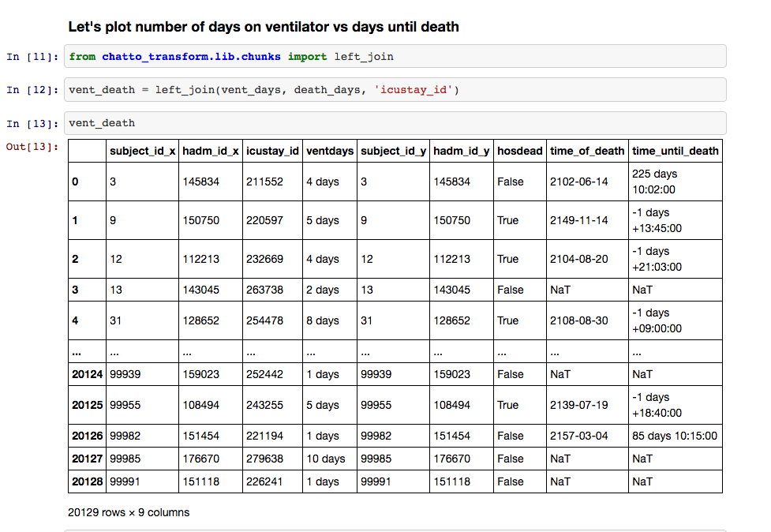The image size is (771, 532).
Task: Select the code cell containing only vent_death
Action: pos(395,123)
